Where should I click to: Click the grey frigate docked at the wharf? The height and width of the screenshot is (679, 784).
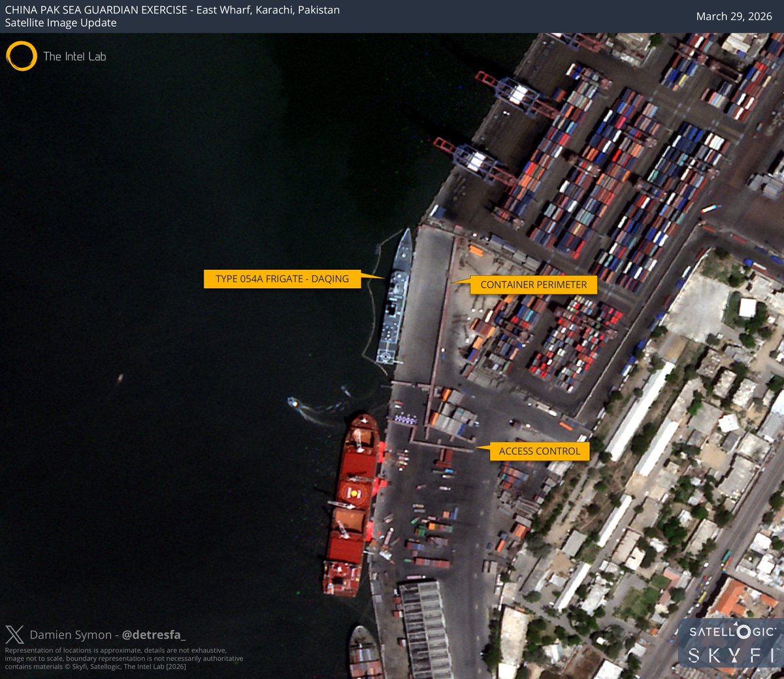click(x=395, y=297)
